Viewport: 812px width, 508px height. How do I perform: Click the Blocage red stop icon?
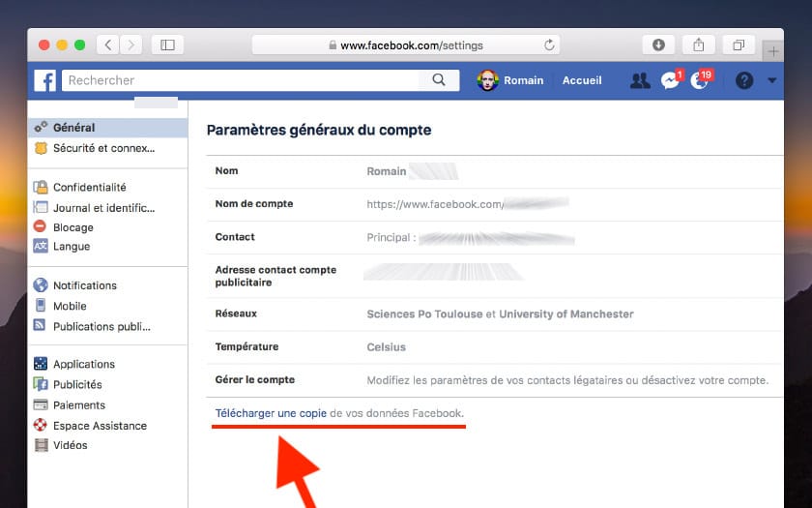40,226
